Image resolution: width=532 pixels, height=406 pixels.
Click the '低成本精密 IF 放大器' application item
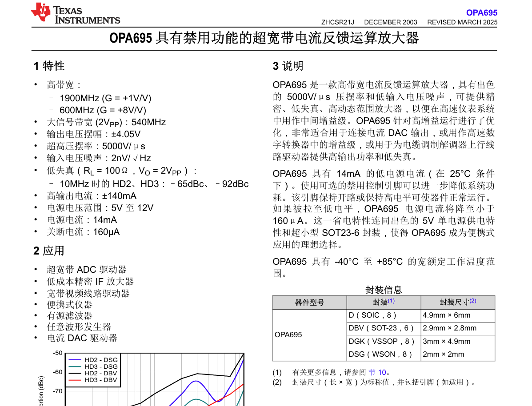90,282
